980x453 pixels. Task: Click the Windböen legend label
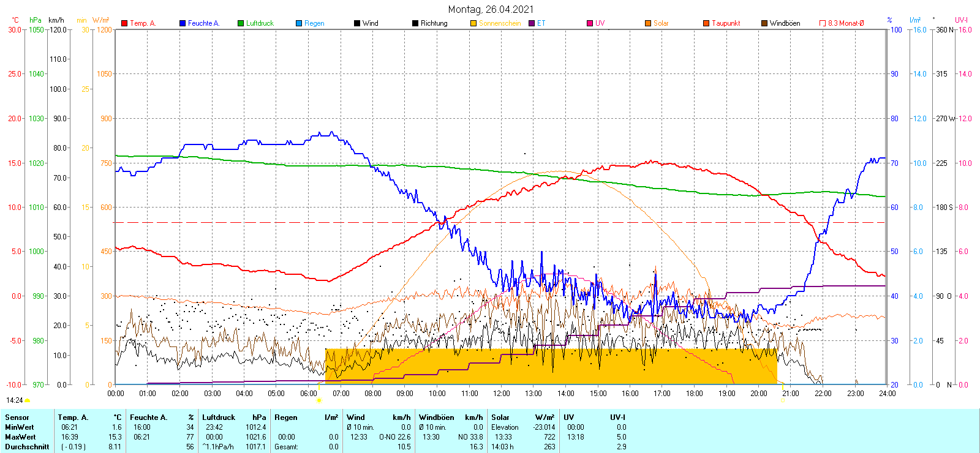coord(785,23)
